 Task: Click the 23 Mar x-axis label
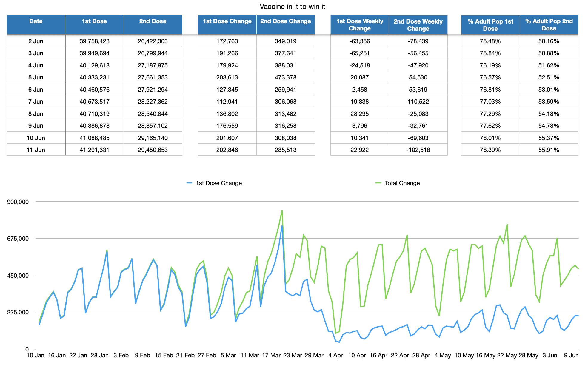(x=293, y=355)
